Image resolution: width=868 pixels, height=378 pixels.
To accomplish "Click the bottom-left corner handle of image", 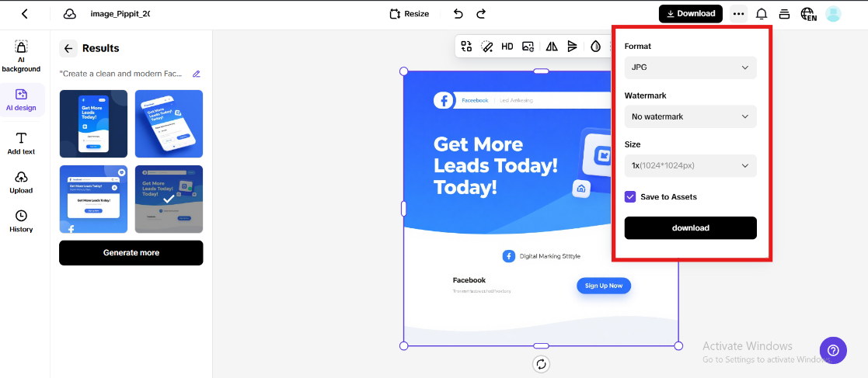I will pos(403,346).
